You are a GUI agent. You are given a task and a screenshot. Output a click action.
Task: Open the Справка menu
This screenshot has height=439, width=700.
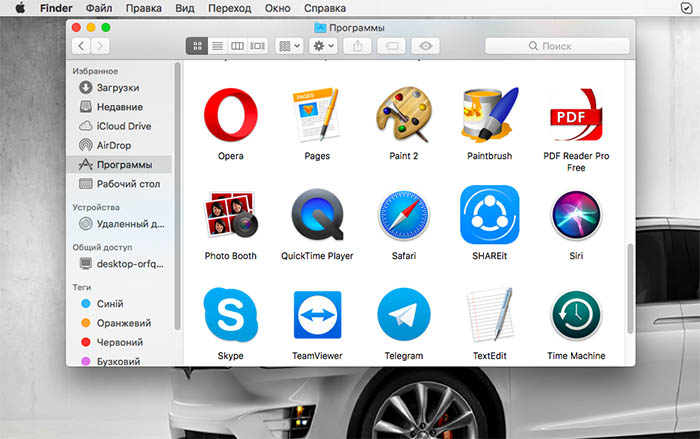(x=325, y=8)
